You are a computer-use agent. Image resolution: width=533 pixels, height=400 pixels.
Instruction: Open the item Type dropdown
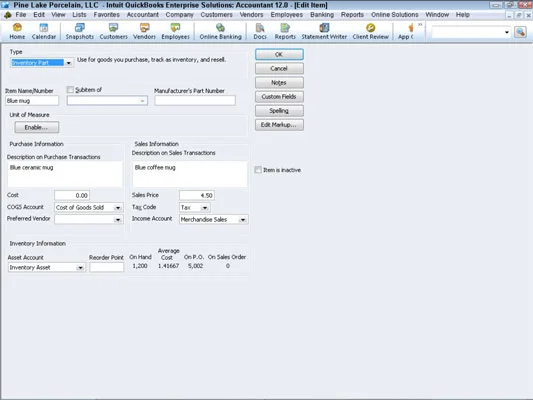pyautogui.click(x=68, y=63)
